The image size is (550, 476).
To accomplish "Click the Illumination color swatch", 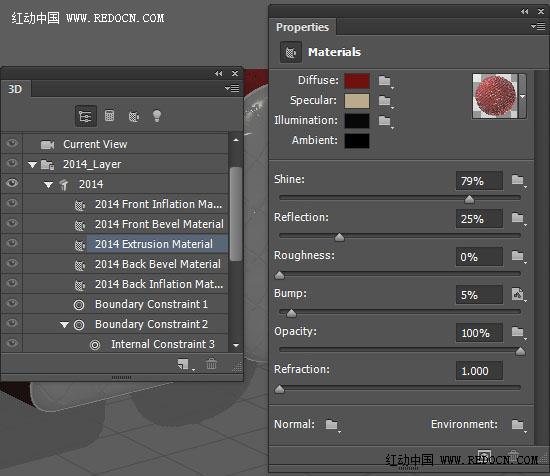I will [x=357, y=121].
